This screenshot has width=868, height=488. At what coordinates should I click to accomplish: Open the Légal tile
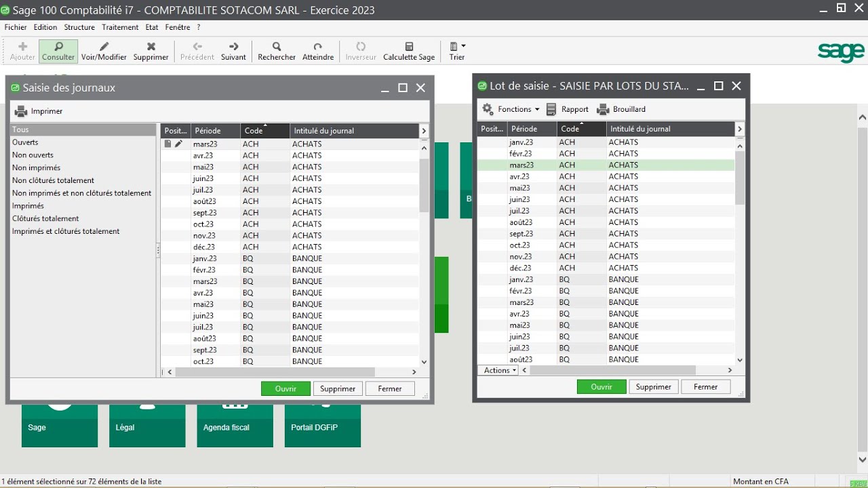(147, 424)
